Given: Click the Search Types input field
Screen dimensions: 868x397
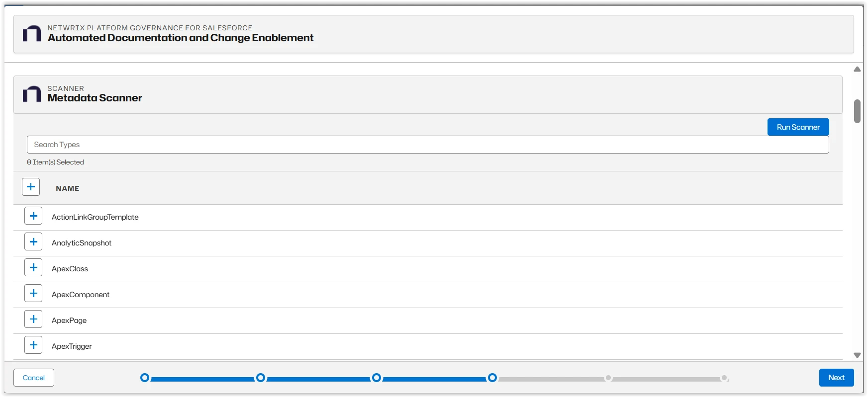Looking at the screenshot, I should tap(428, 145).
